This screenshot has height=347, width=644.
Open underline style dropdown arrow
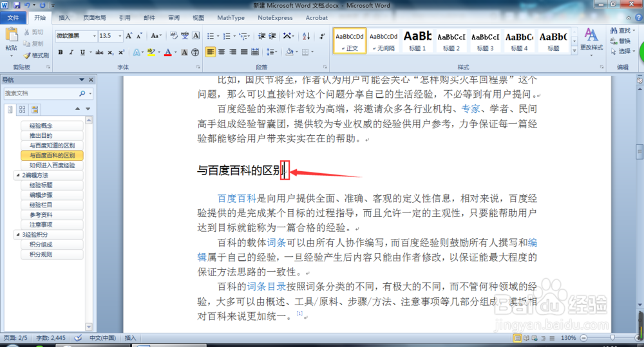click(x=90, y=52)
